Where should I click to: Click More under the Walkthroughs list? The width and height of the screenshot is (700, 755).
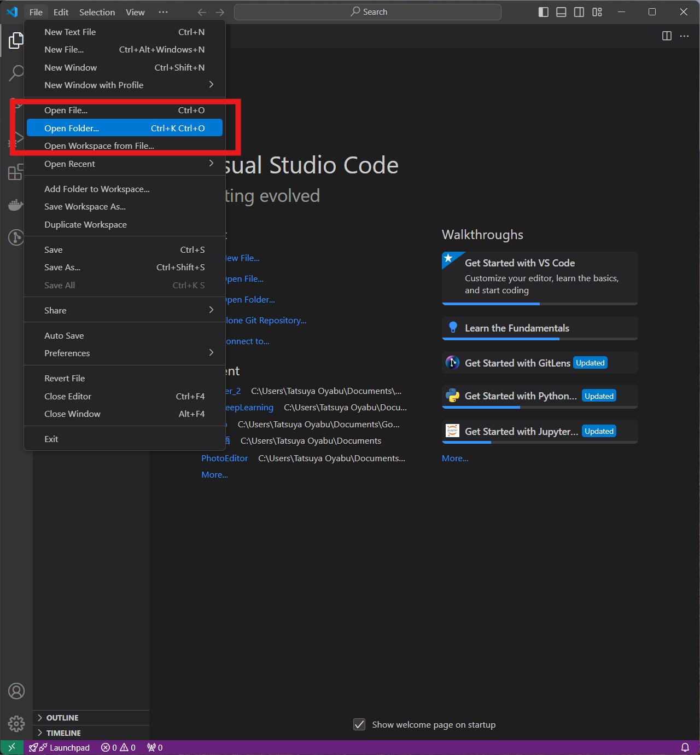[x=454, y=458]
